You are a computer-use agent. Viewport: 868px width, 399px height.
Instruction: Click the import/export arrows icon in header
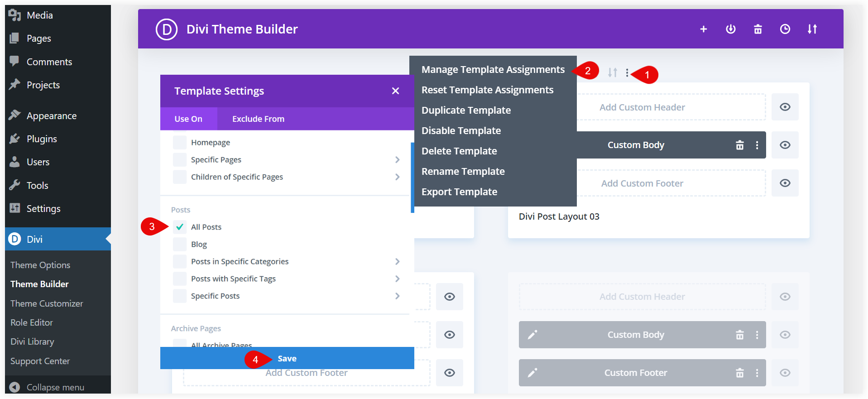point(812,29)
